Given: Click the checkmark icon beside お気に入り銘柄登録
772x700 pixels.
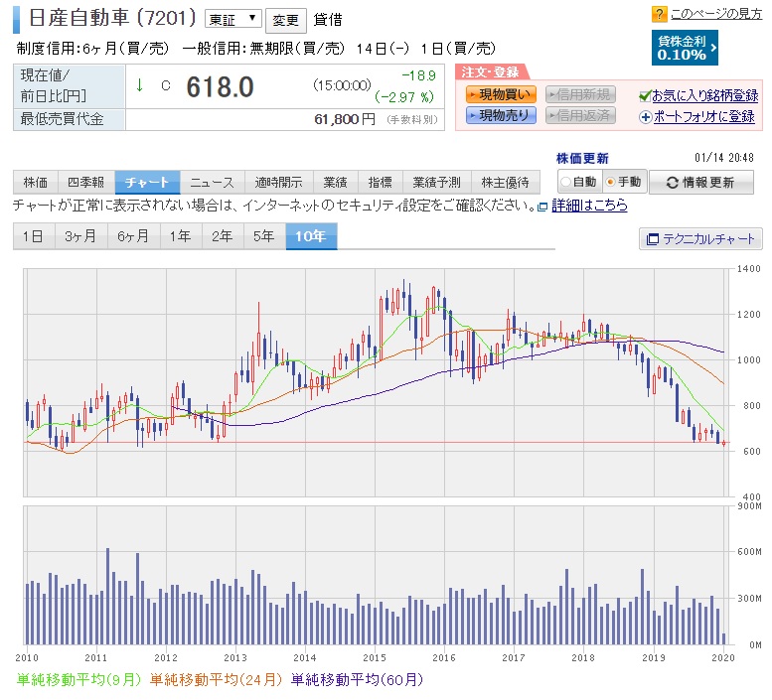Looking at the screenshot, I should point(645,96).
